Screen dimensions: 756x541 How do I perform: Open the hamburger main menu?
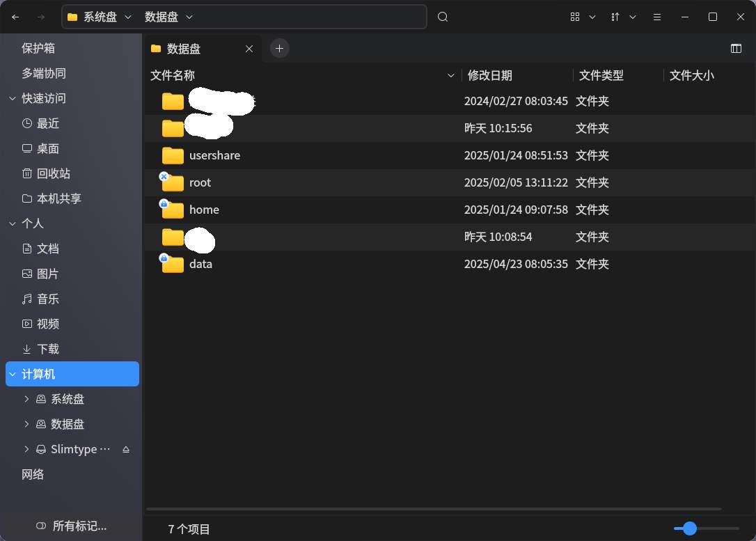[656, 17]
